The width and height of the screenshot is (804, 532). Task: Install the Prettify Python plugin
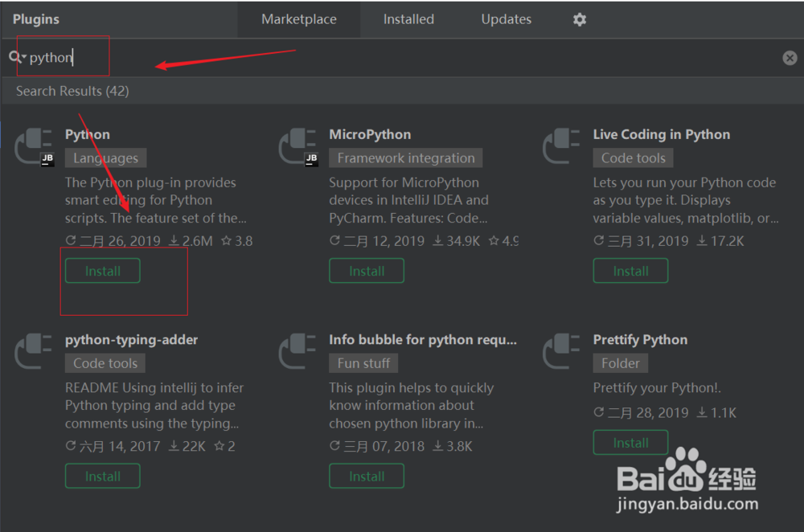(630, 442)
